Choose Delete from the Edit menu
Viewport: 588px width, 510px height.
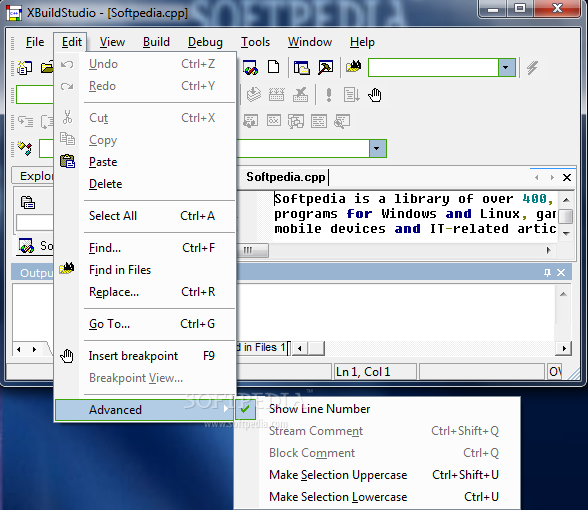(x=146, y=184)
